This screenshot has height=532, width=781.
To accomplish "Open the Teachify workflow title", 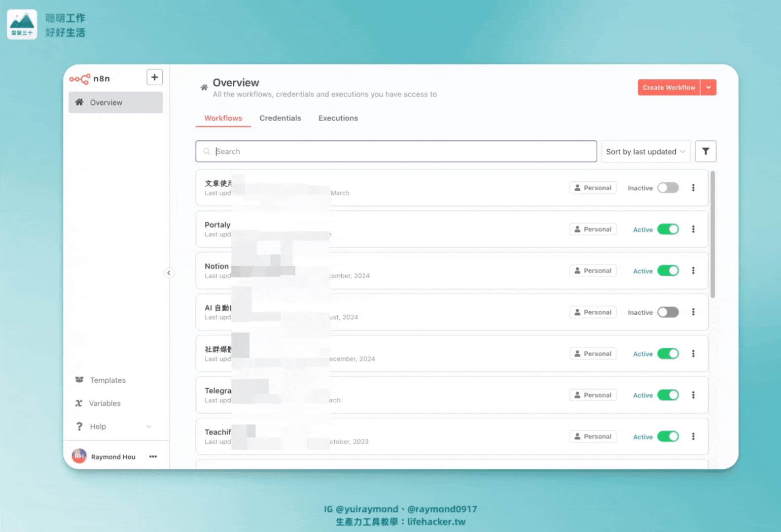I will click(x=218, y=432).
